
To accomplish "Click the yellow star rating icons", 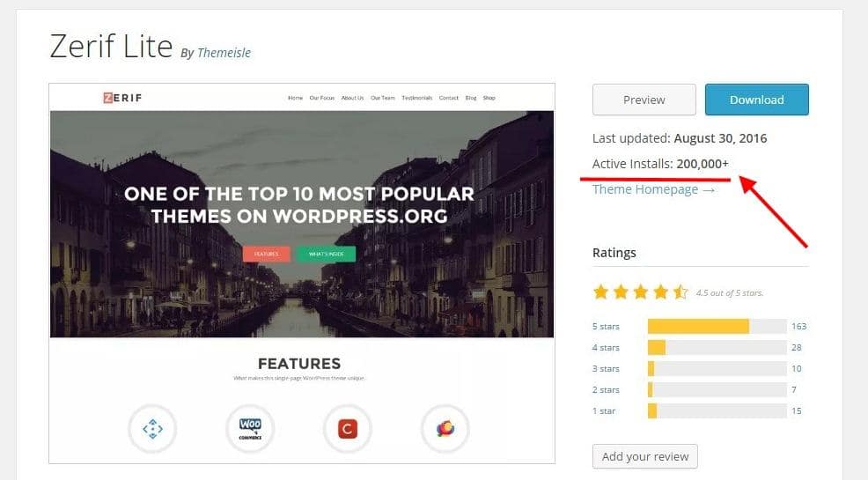I will point(640,292).
